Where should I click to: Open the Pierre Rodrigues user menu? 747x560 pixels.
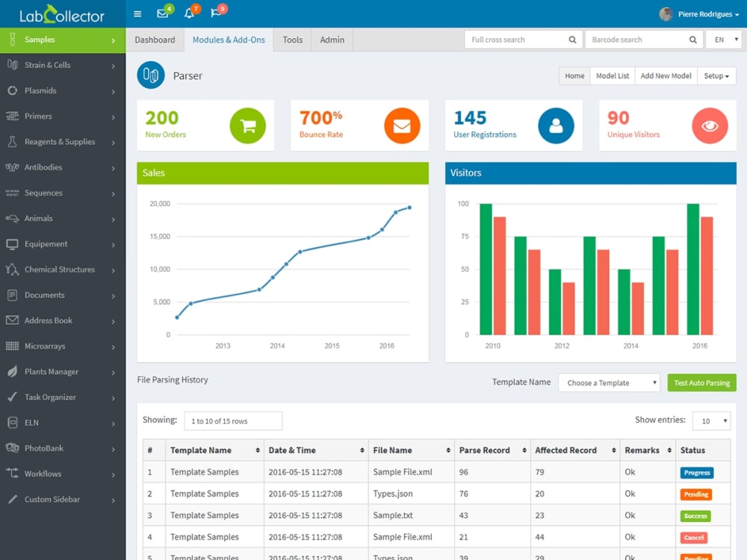699,13
